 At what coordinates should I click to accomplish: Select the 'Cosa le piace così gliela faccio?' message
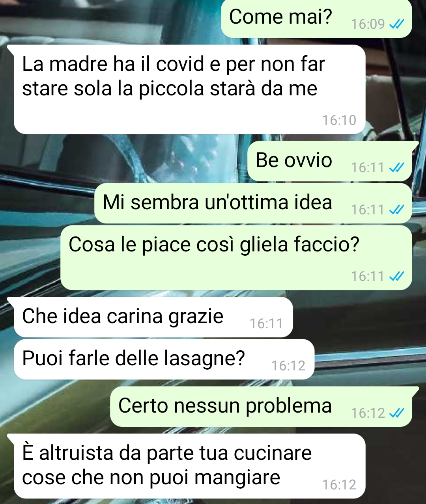pos(236,258)
